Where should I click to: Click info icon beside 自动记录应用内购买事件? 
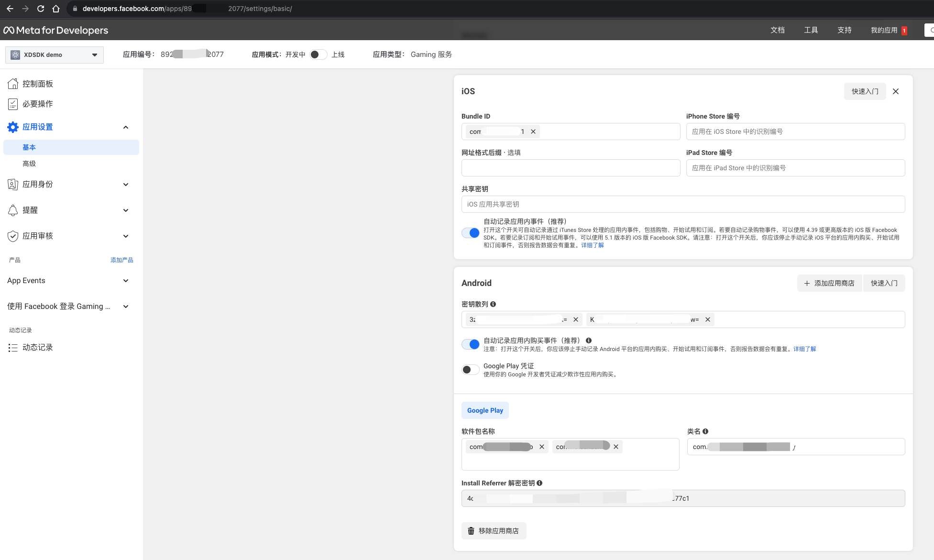pos(589,340)
